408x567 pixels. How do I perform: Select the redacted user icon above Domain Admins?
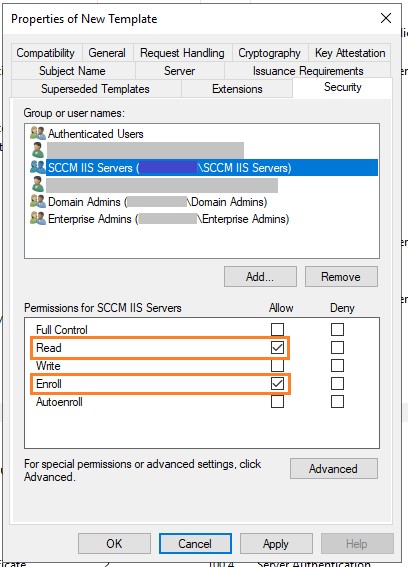point(38,184)
